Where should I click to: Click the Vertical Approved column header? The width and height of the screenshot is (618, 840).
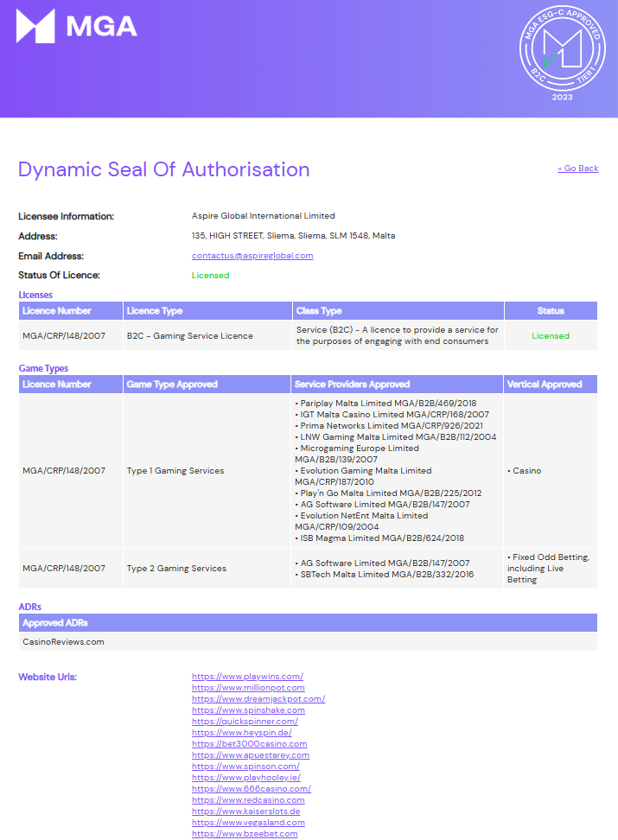(x=550, y=384)
